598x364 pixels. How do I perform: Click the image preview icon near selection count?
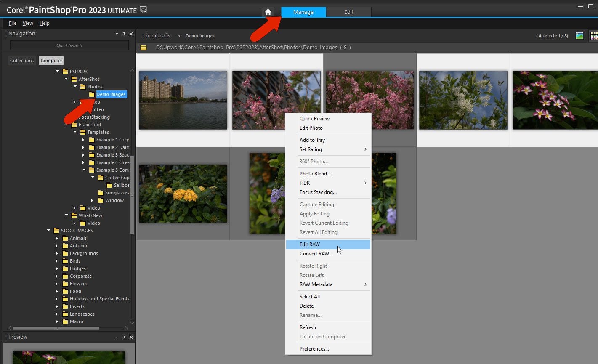click(x=579, y=35)
